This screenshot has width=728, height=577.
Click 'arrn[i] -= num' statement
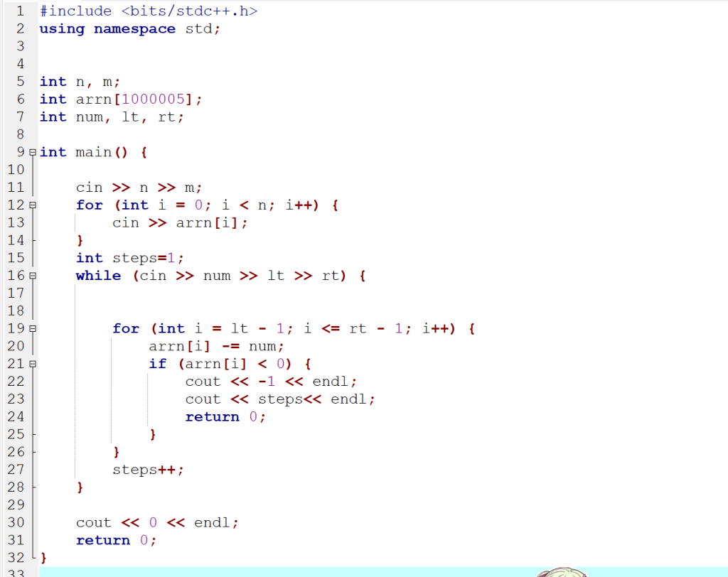pyautogui.click(x=216, y=346)
